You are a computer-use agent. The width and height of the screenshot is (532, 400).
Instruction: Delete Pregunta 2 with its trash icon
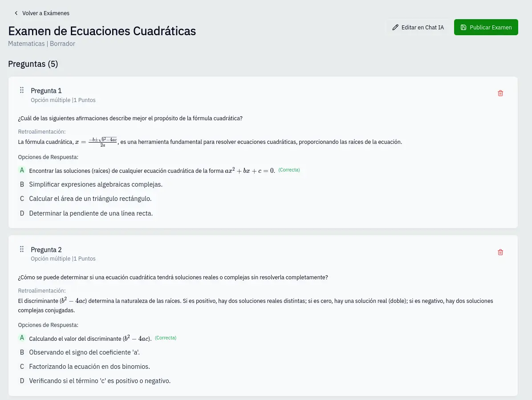click(x=500, y=252)
